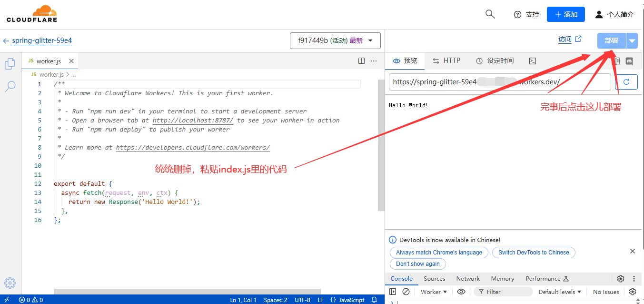Open the Search icon in editor sidebar
The height and width of the screenshot is (304, 644).
[10, 86]
